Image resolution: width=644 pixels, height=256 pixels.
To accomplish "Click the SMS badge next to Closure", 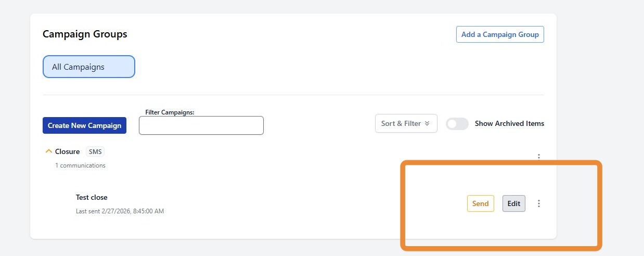I will tap(96, 151).
